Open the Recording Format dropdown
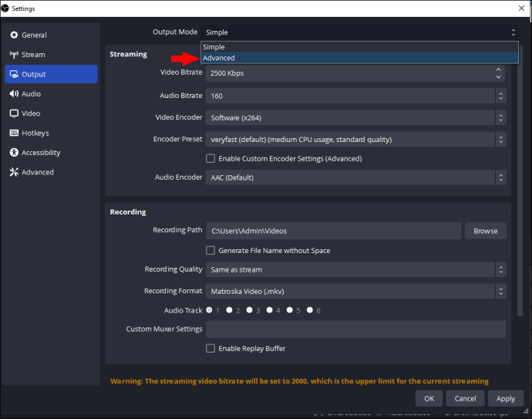The height and width of the screenshot is (419, 532). (355, 292)
